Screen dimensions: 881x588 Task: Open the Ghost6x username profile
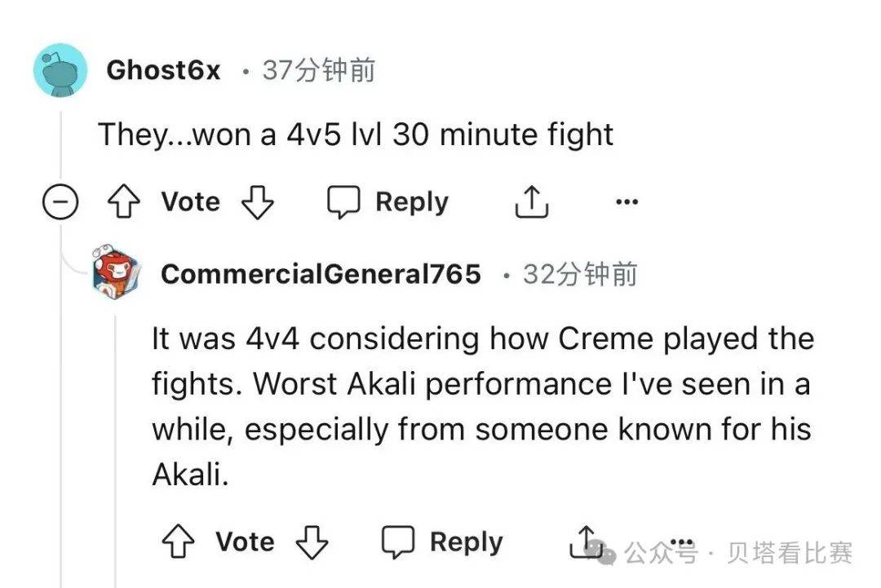click(163, 70)
